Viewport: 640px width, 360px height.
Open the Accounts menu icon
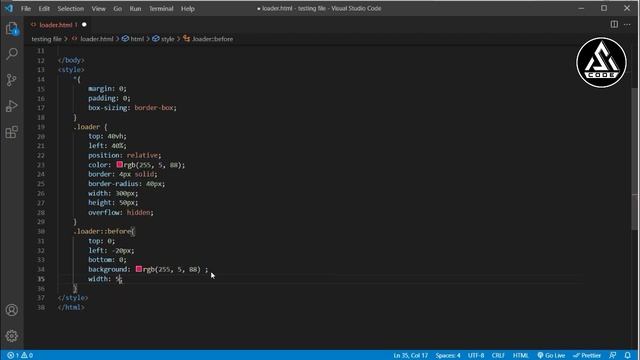[x=12, y=310]
